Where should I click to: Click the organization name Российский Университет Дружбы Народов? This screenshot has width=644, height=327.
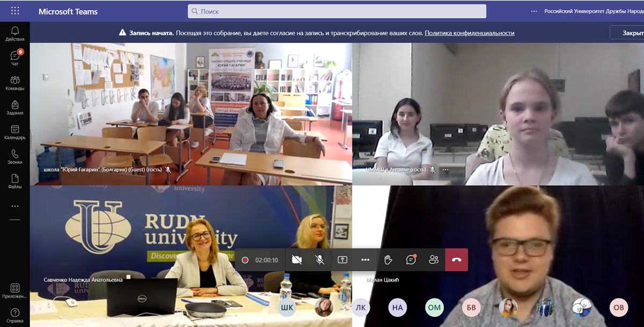click(594, 11)
